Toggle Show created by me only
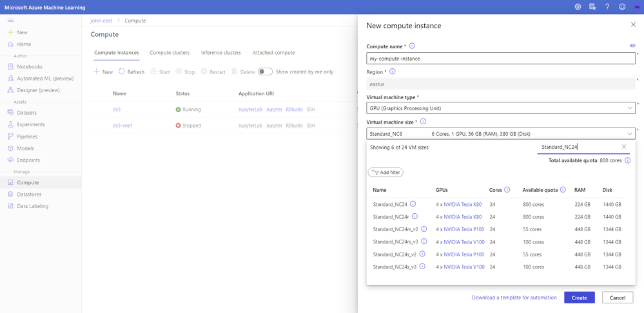The height and width of the screenshot is (313, 644). pos(266,71)
